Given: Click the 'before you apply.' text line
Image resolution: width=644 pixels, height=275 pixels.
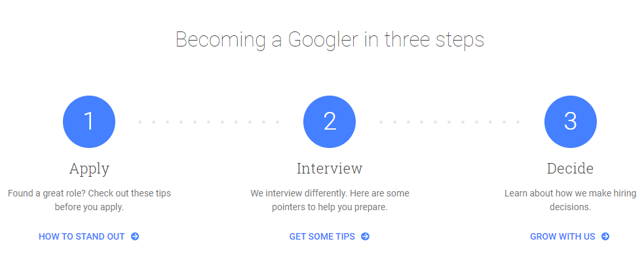Looking at the screenshot, I should pos(89,207).
